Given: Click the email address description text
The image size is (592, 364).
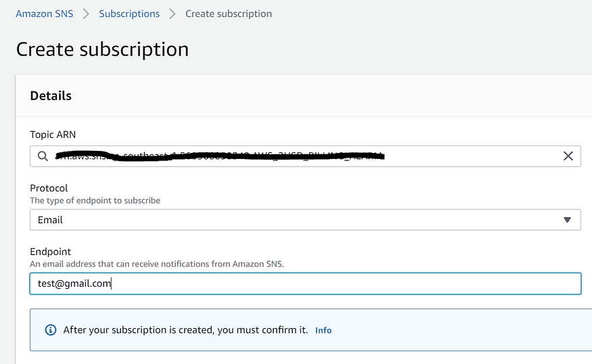Looking at the screenshot, I should pyautogui.click(x=157, y=264).
